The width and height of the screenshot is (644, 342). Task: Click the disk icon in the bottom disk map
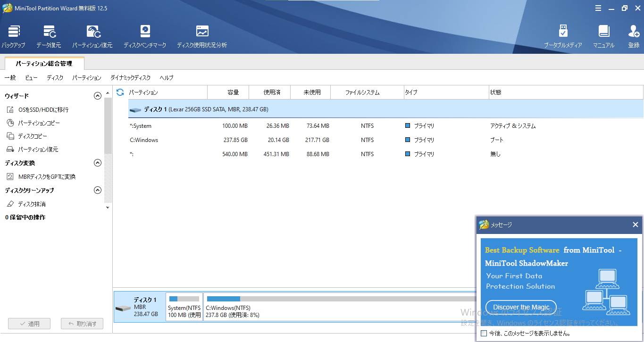123,308
